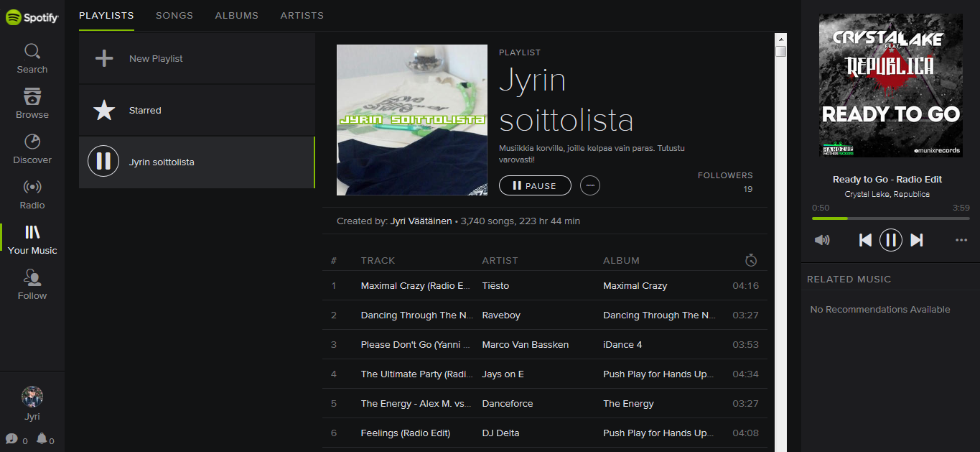Open Search in the sidebar

pyautogui.click(x=32, y=59)
